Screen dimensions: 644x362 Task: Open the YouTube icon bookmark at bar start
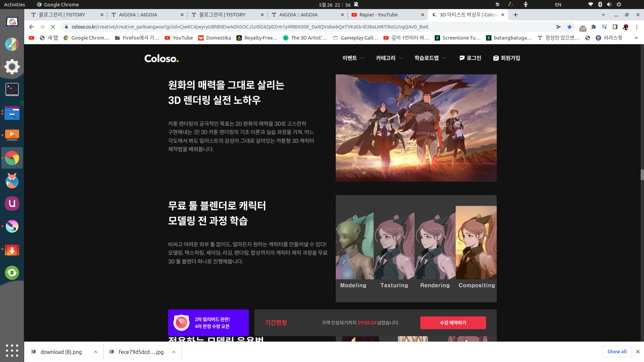[x=32, y=38]
